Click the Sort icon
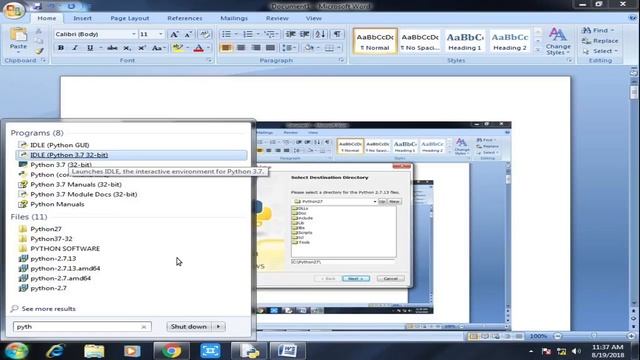 [x=320, y=34]
